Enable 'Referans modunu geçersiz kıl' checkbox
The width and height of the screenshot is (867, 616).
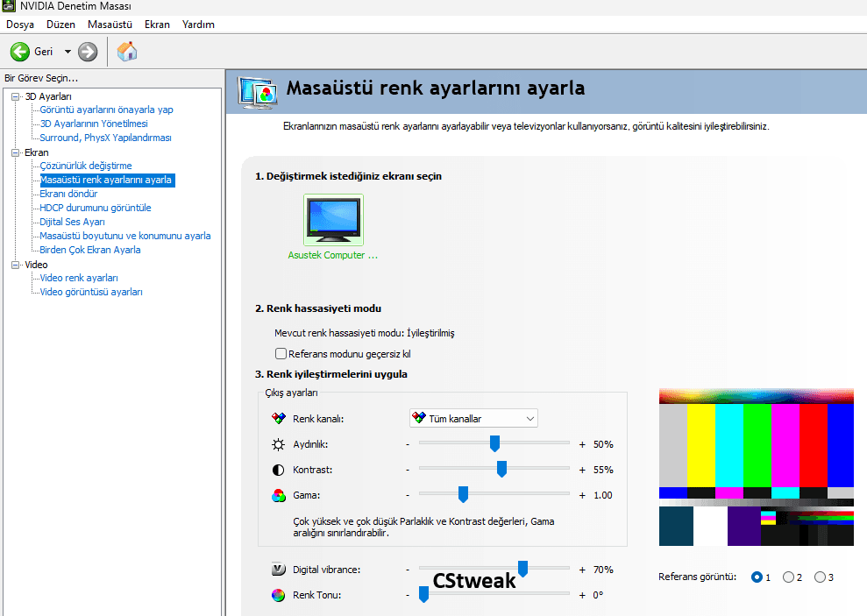pos(281,354)
